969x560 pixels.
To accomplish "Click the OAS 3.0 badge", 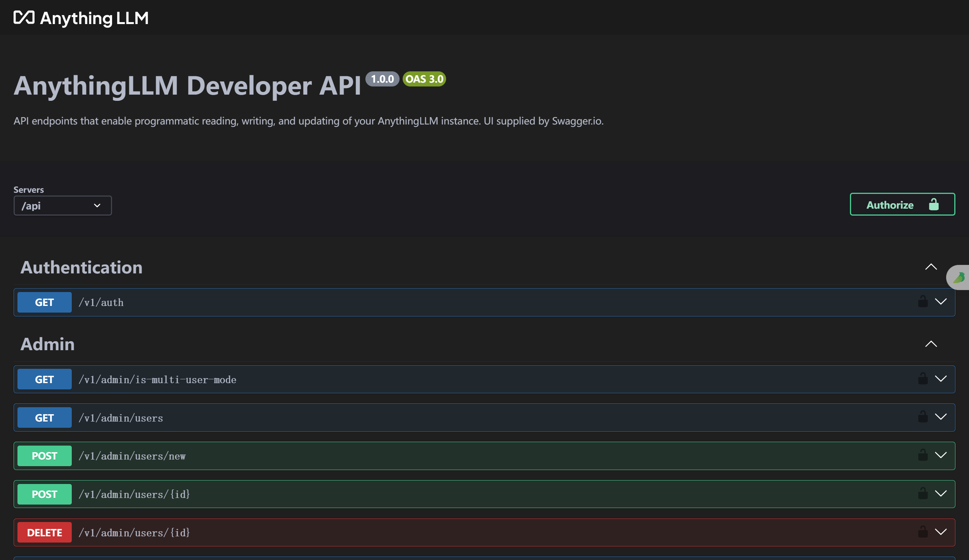I will click(424, 79).
